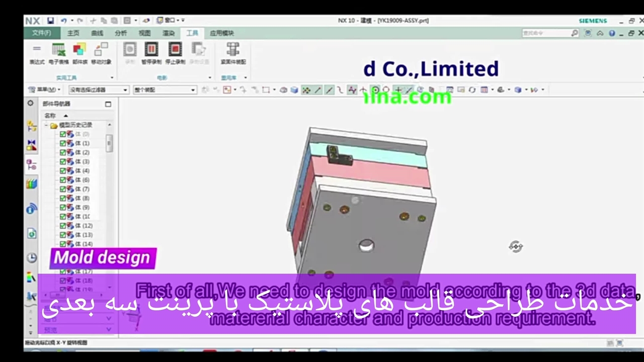Toggle visibility checkbox for 体 (6)
Image resolution: width=644 pixels, height=362 pixels.
63,180
